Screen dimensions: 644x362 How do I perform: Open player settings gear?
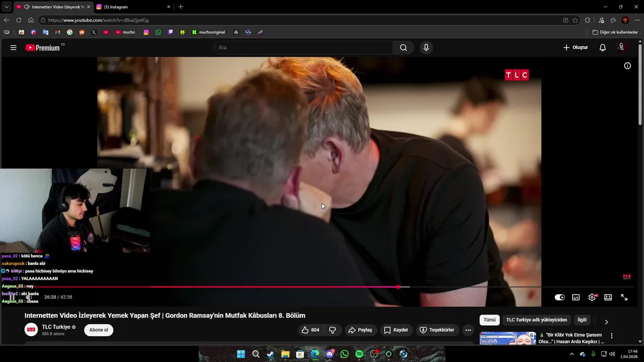coord(592,297)
